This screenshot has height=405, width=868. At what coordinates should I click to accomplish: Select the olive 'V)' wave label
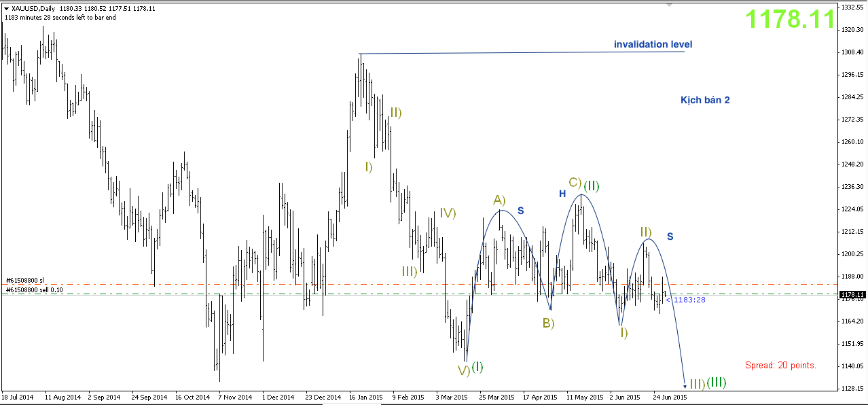(x=463, y=370)
